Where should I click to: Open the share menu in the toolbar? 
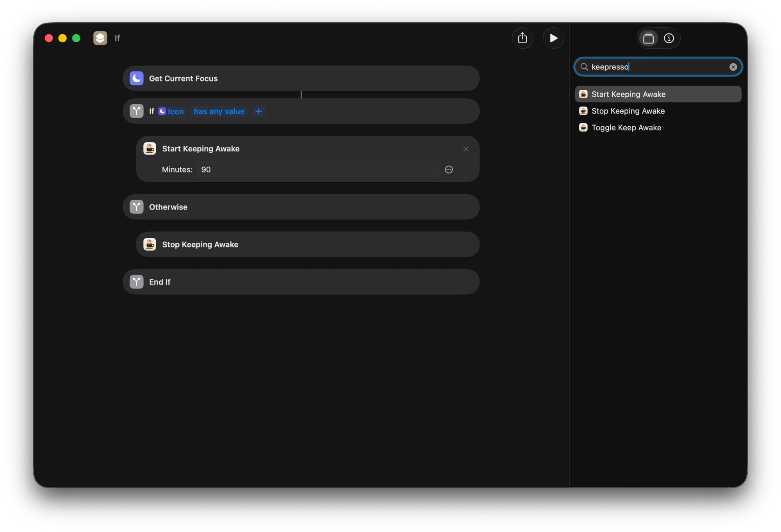pos(522,38)
